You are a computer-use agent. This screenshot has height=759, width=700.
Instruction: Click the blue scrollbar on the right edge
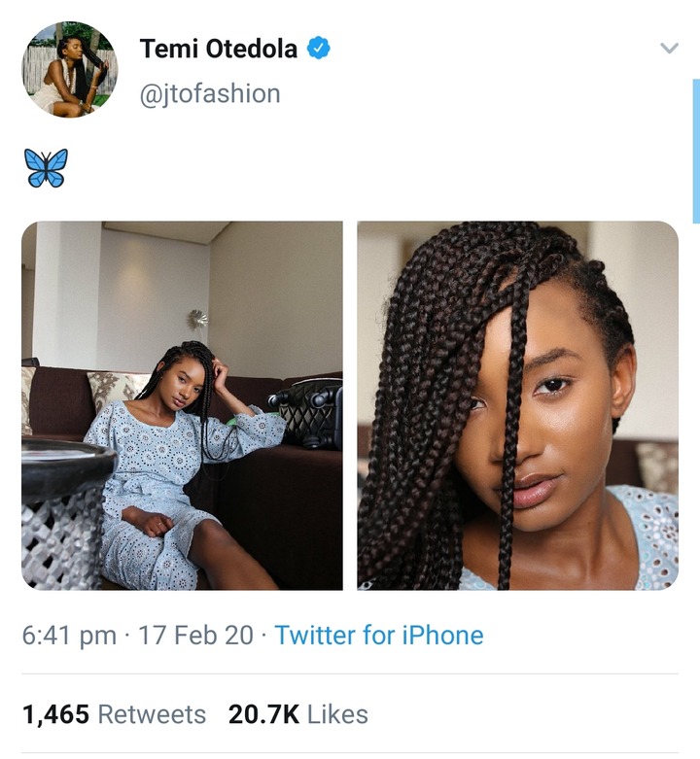click(696, 151)
